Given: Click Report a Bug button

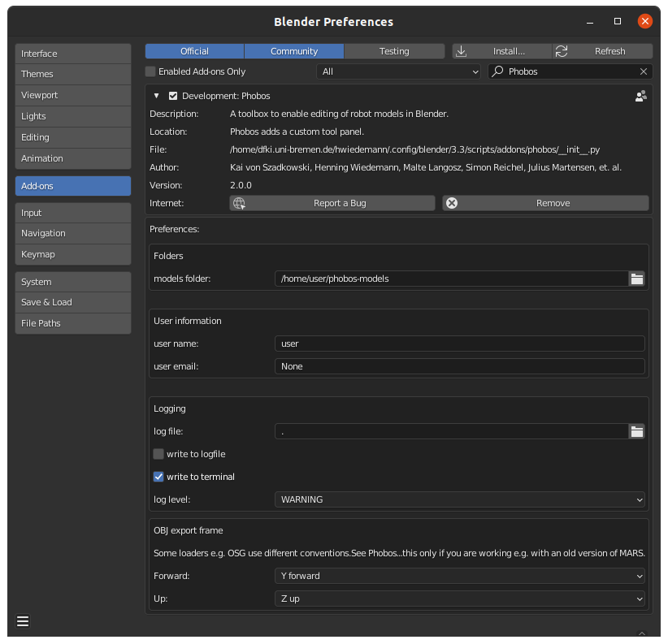Looking at the screenshot, I should tap(332, 204).
